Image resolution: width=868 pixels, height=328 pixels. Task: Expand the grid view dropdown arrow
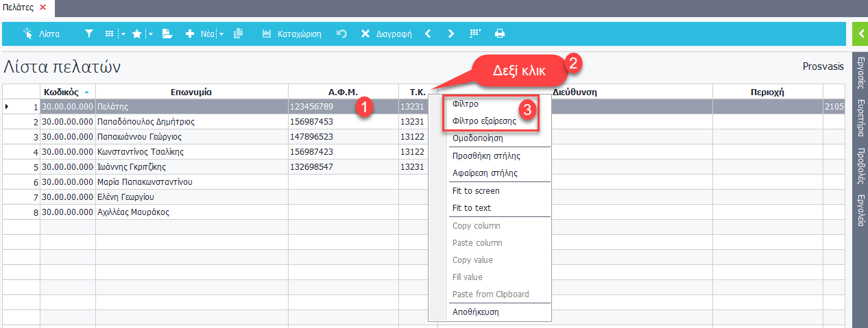pos(122,34)
